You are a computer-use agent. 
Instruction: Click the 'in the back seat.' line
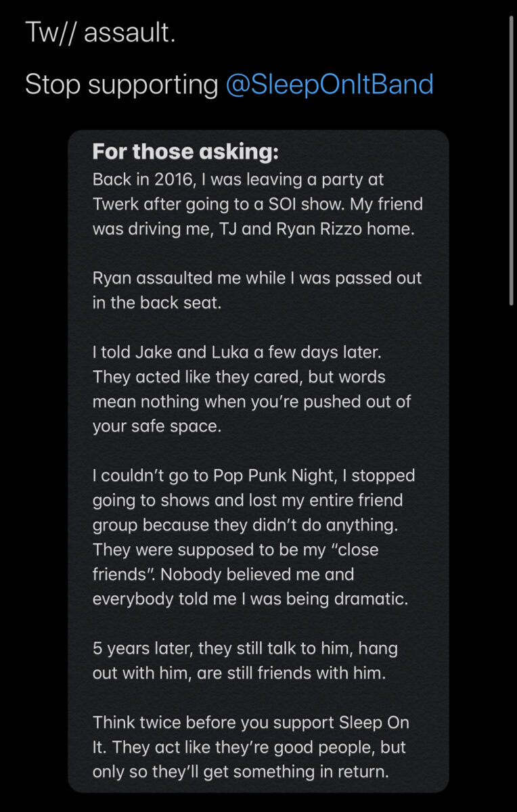click(x=156, y=302)
